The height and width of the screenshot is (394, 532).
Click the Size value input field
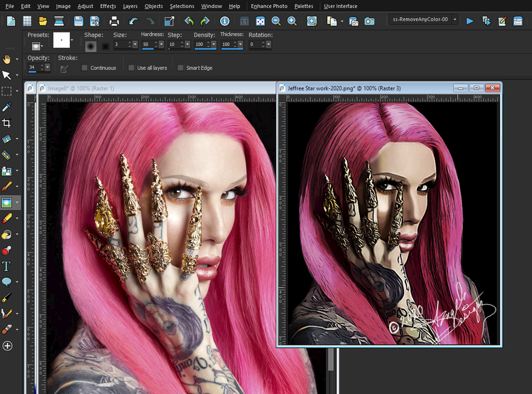(119, 45)
